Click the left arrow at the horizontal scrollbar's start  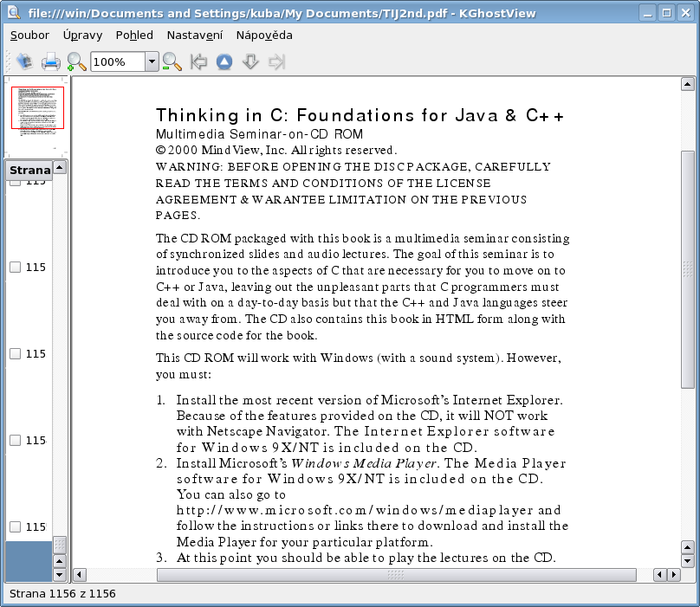point(80,575)
